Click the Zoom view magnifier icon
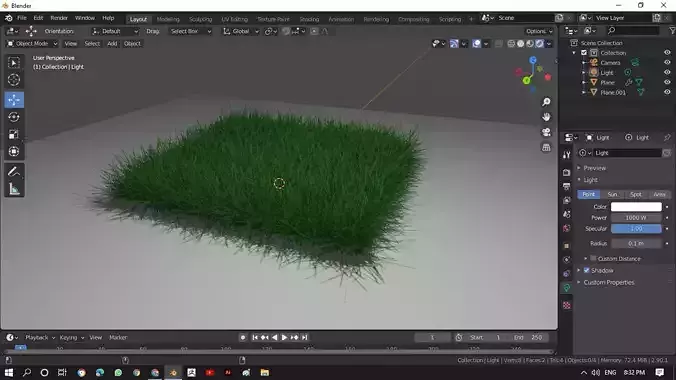 click(546, 102)
